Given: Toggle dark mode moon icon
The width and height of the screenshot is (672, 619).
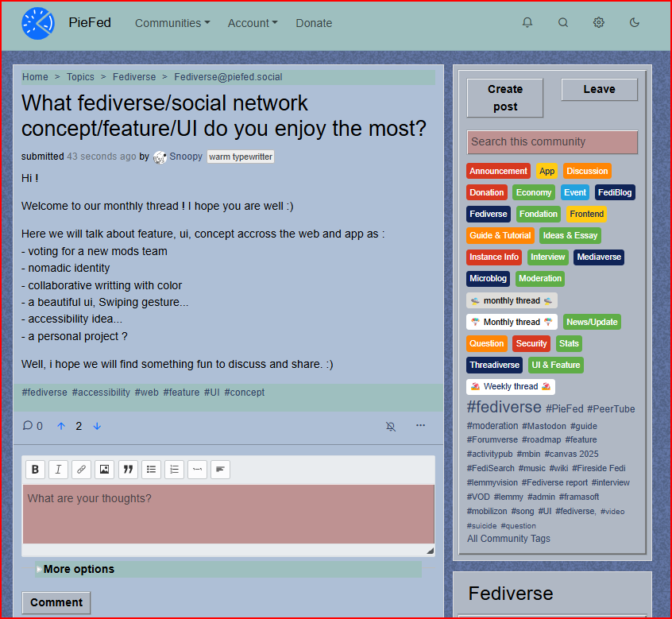Looking at the screenshot, I should 635,22.
